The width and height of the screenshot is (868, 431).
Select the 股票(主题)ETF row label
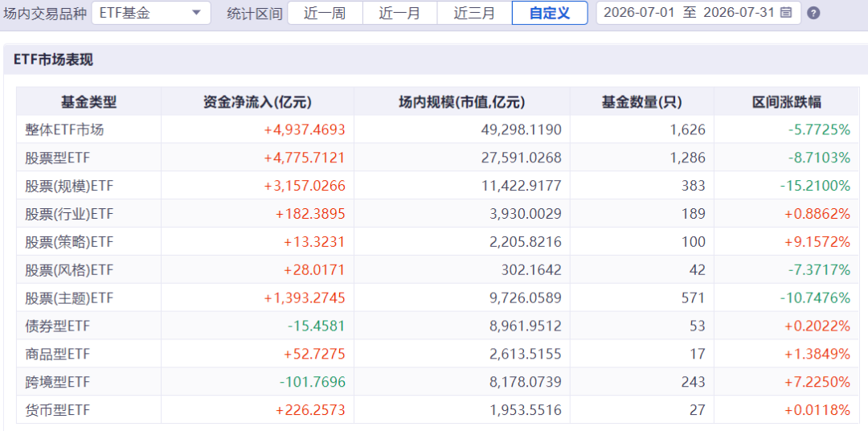[x=69, y=298]
